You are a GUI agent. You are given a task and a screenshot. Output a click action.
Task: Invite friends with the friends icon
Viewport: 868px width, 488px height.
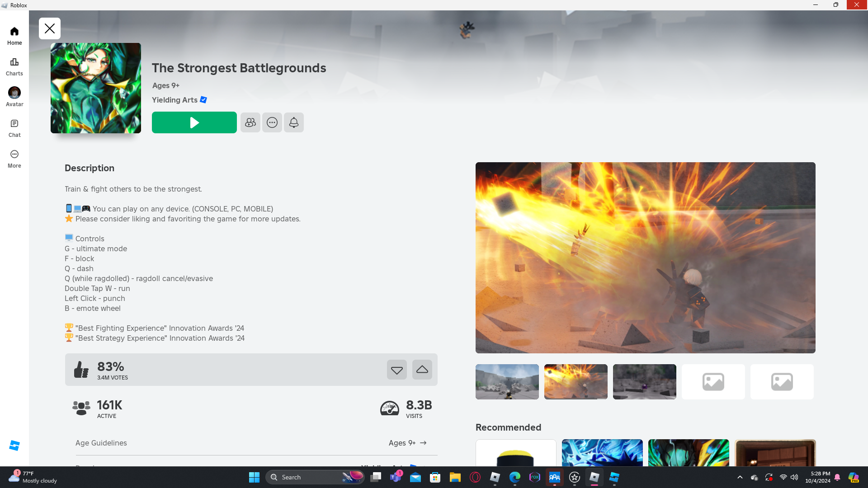pyautogui.click(x=250, y=122)
